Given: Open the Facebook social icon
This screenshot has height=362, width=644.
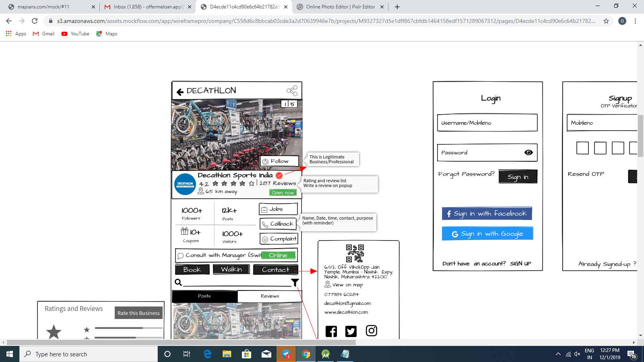Looking at the screenshot, I should tap(331, 331).
